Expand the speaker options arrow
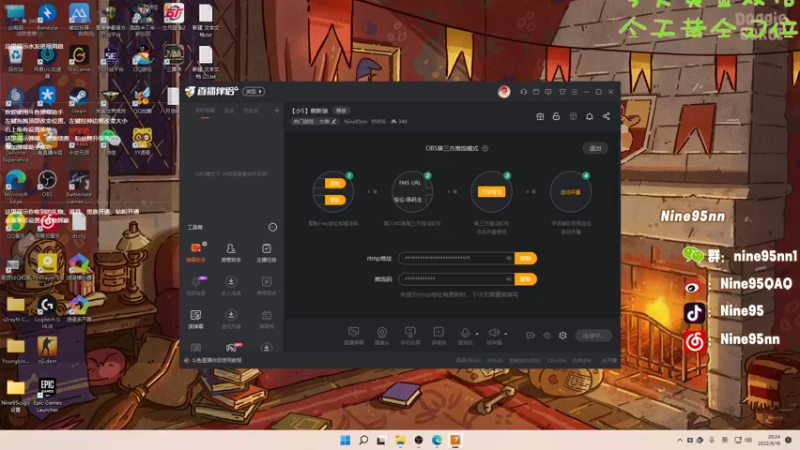Viewport: 800px width, 450px height. pos(506,334)
